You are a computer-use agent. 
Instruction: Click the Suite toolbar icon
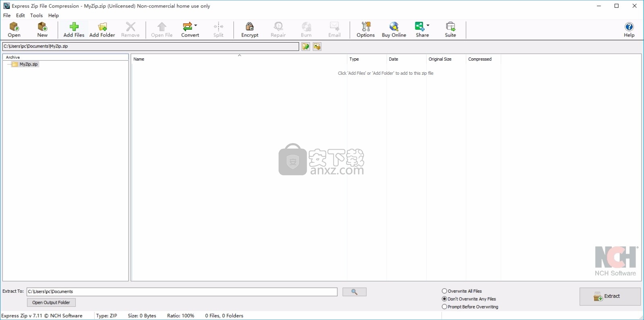450,29
